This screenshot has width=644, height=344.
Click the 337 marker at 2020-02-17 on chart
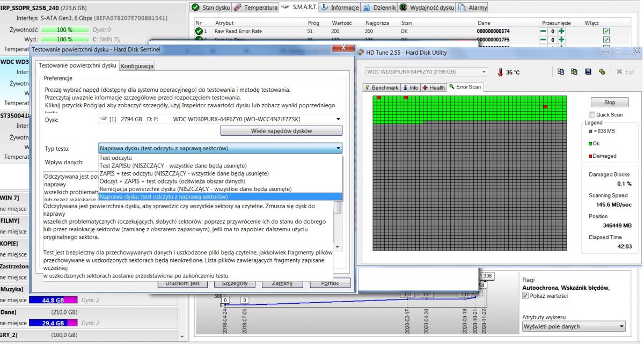coord(407,295)
